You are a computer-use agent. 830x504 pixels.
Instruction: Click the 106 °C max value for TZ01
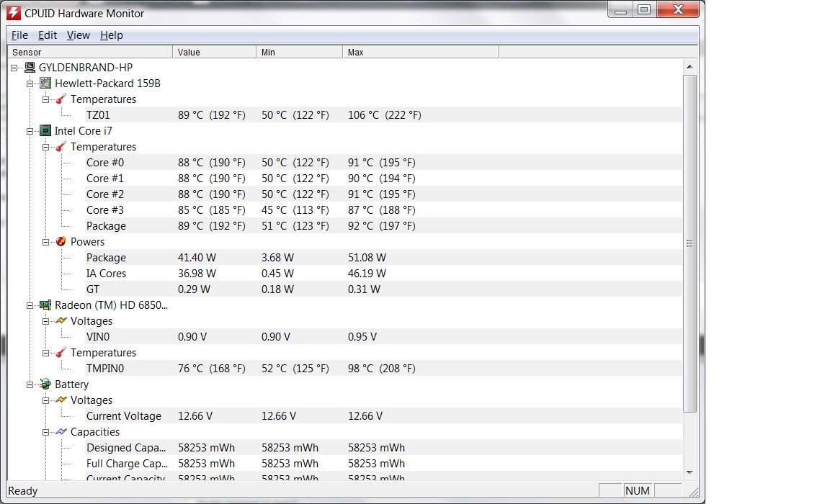point(384,114)
